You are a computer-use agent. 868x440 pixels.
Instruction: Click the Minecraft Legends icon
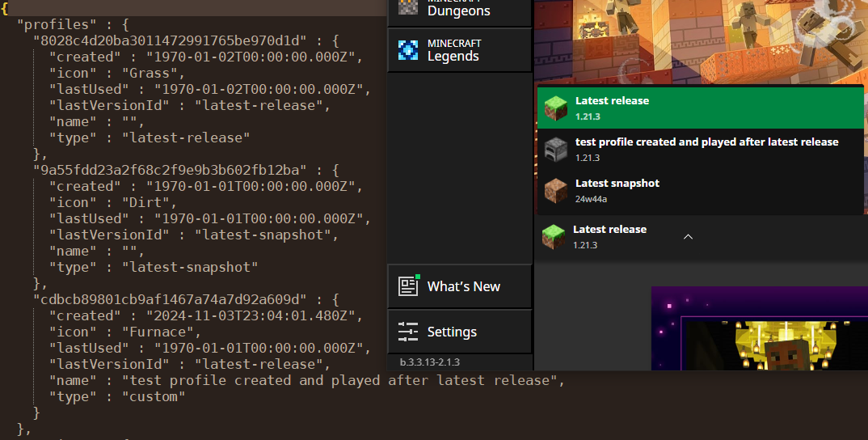408,50
